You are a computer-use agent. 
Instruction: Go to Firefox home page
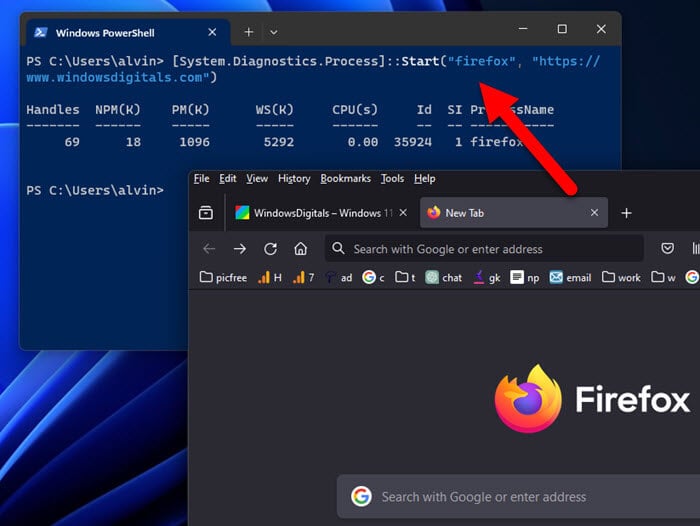pos(300,248)
